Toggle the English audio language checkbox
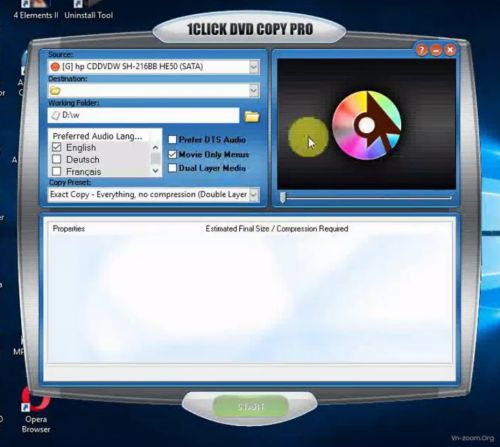 57,147
